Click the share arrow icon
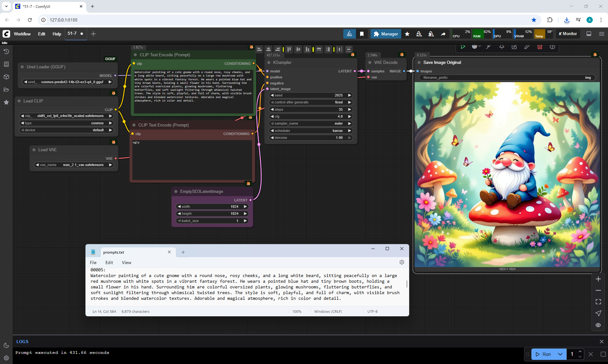608x364 pixels. point(443,34)
